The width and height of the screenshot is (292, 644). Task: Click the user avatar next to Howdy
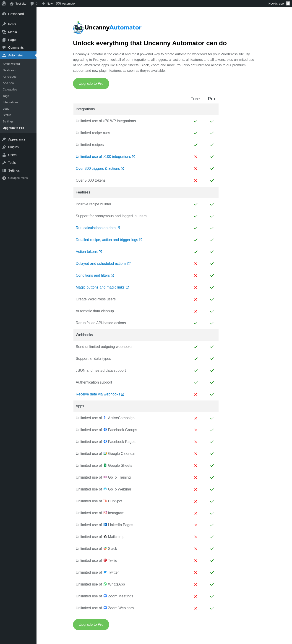[x=288, y=3]
